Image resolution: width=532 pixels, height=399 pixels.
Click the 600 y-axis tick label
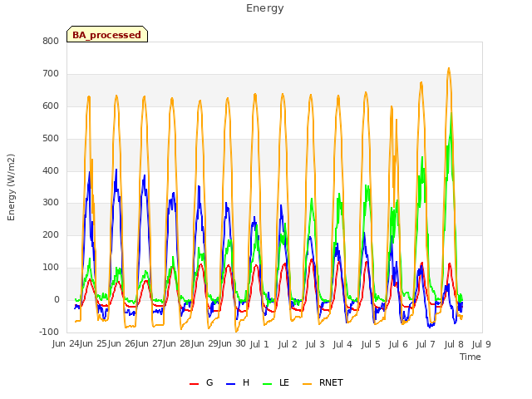(51, 106)
